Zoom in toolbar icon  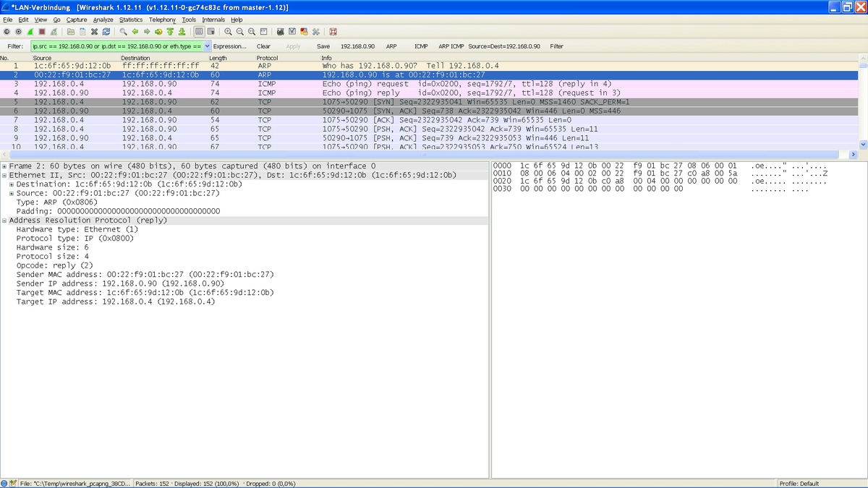(x=229, y=32)
